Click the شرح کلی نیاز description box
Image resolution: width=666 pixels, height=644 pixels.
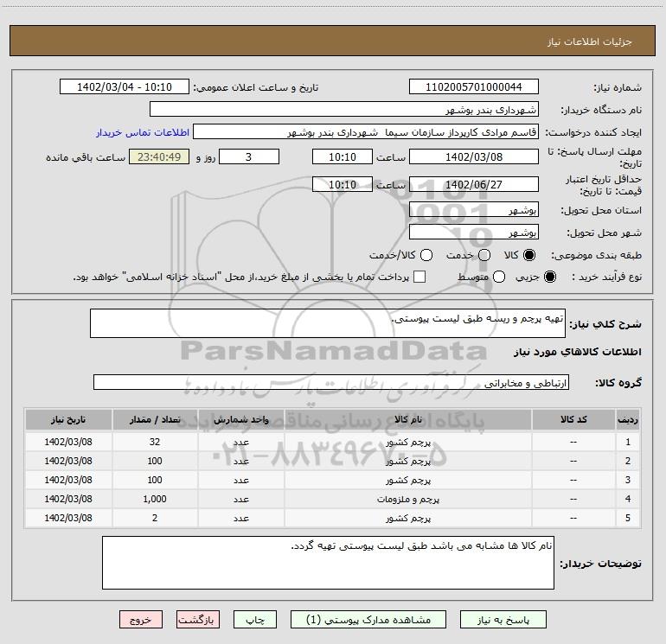(x=329, y=323)
